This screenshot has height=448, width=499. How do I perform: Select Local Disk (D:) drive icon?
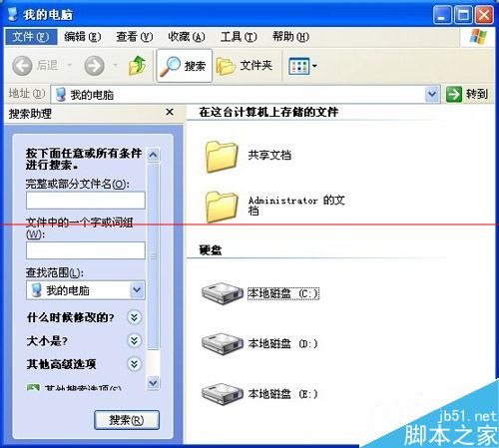coord(223,343)
